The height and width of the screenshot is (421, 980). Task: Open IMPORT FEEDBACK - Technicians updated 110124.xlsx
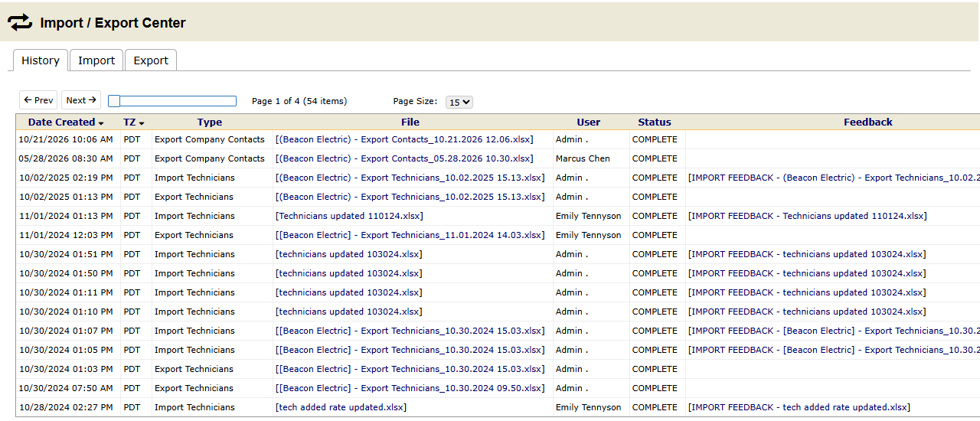coord(807,216)
